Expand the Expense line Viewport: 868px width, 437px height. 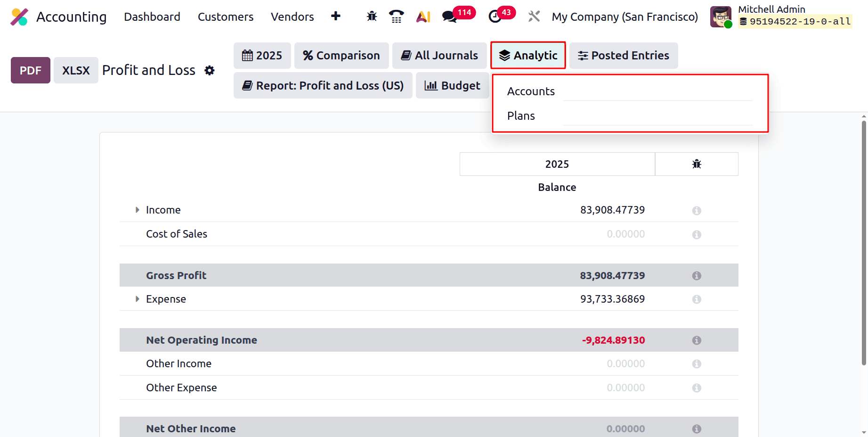(x=137, y=299)
